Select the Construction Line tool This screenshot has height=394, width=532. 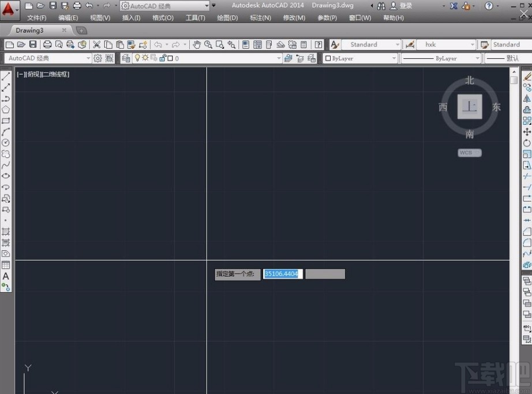point(6,88)
